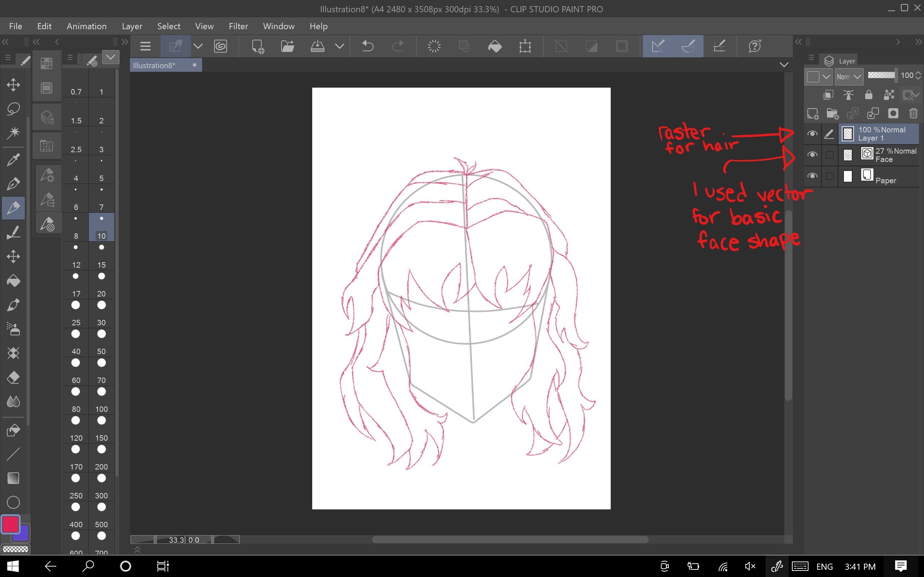
Task: Open the brush size list dropdown arrow
Action: tap(111, 57)
